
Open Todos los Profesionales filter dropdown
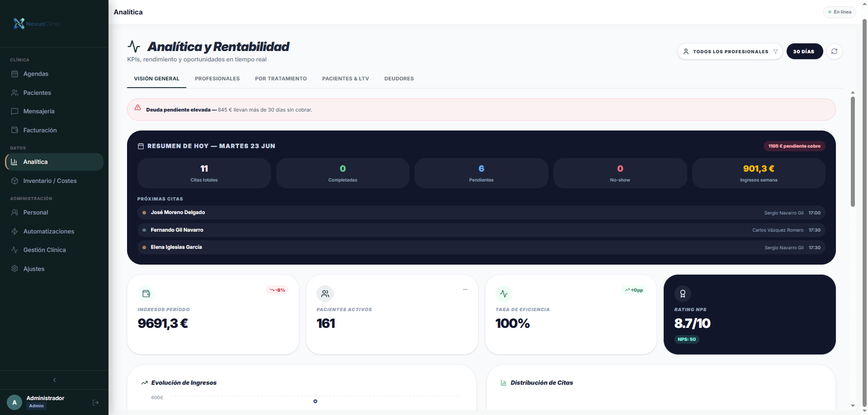point(730,51)
